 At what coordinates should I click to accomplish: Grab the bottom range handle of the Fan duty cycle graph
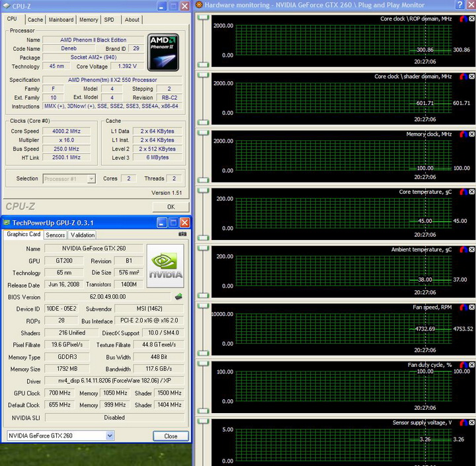click(204, 410)
